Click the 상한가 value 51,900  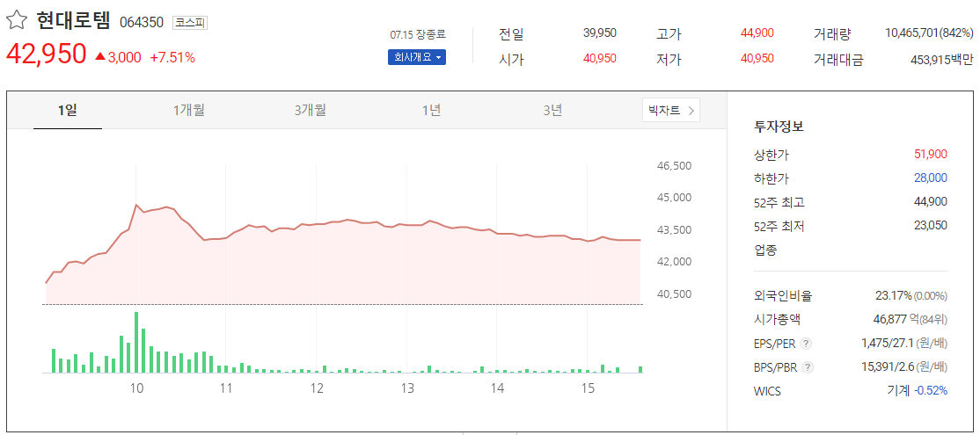point(931,154)
